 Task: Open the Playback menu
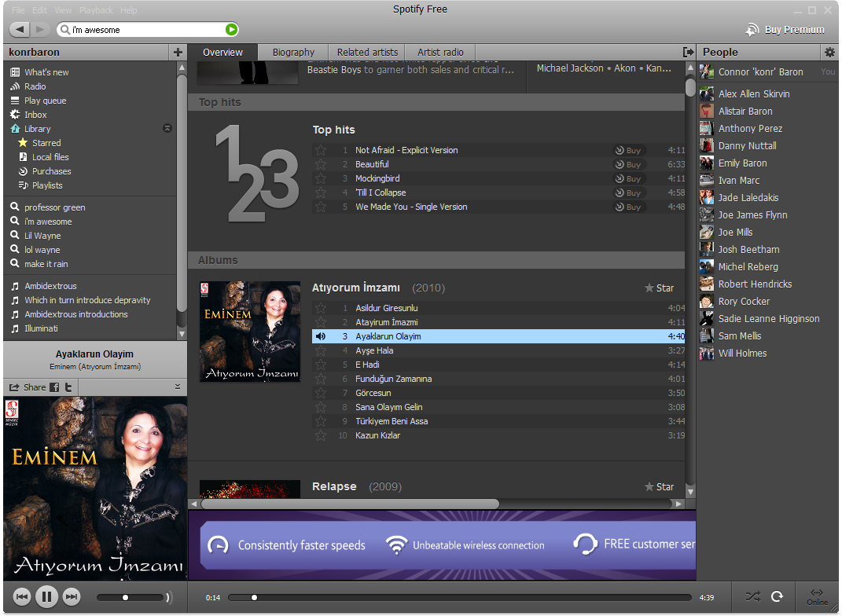click(x=96, y=10)
